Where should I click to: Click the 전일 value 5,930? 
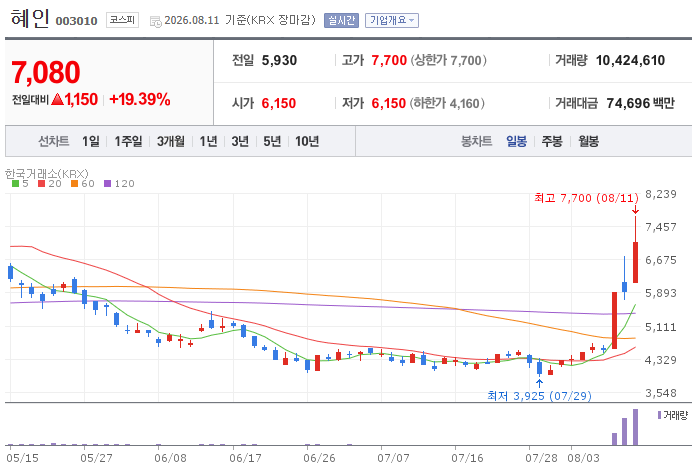(279, 60)
